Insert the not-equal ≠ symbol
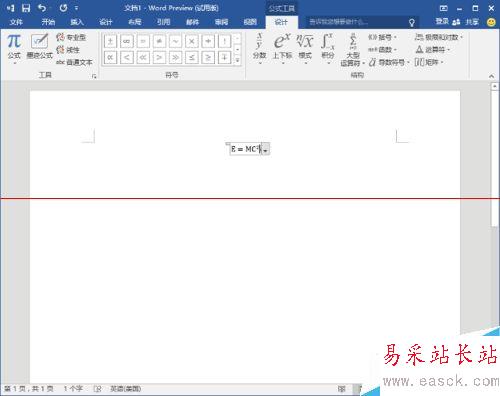 click(x=159, y=41)
